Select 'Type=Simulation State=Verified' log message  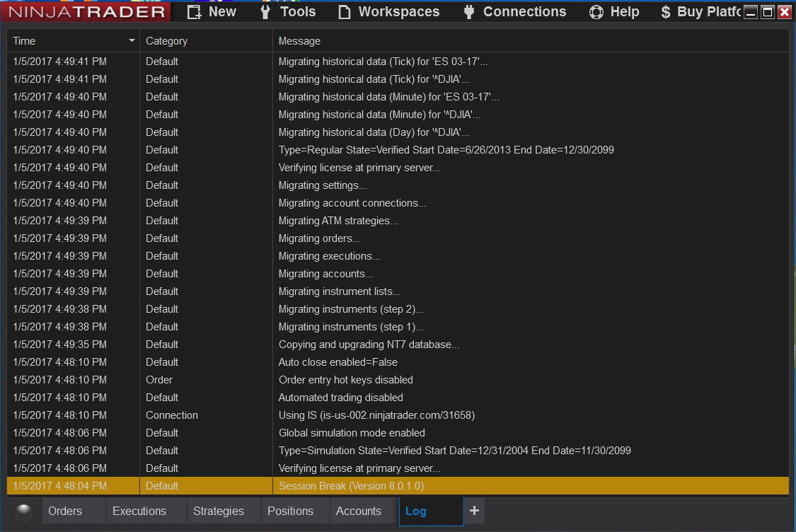pos(455,450)
